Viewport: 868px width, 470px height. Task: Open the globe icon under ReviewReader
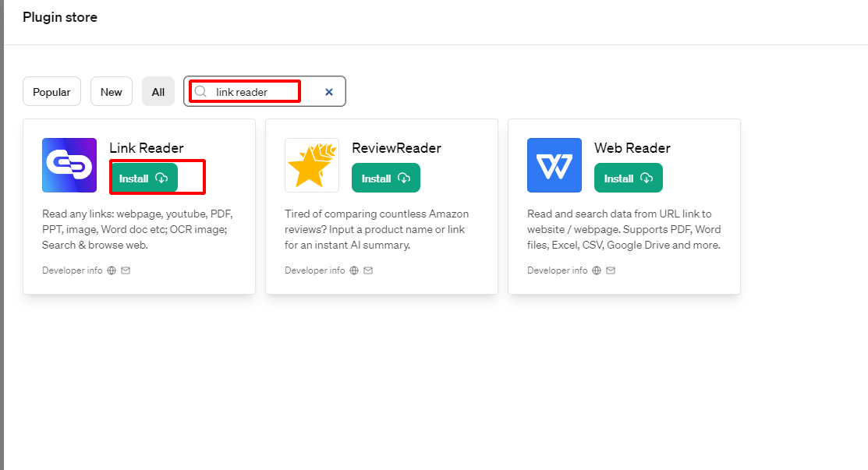355,270
